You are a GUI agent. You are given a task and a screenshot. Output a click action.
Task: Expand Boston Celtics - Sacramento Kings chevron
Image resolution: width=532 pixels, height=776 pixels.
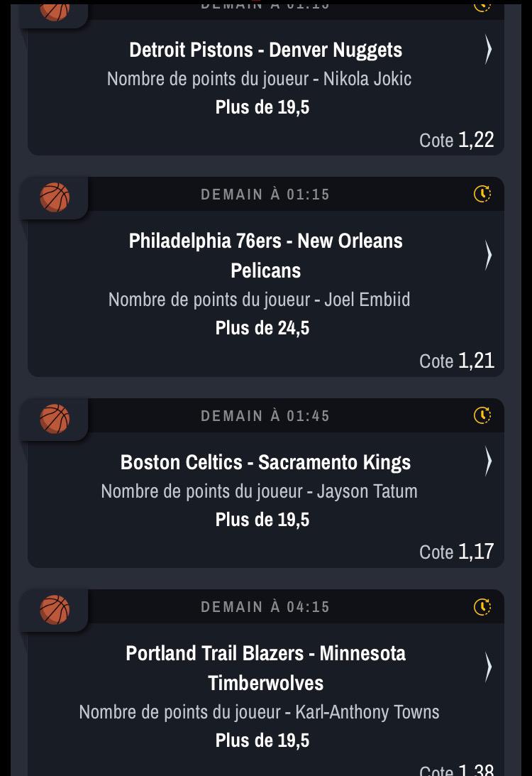[488, 461]
